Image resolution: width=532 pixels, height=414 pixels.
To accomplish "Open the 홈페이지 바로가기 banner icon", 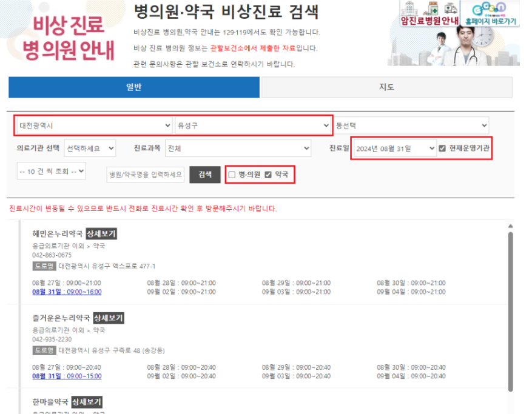I will (490, 13).
